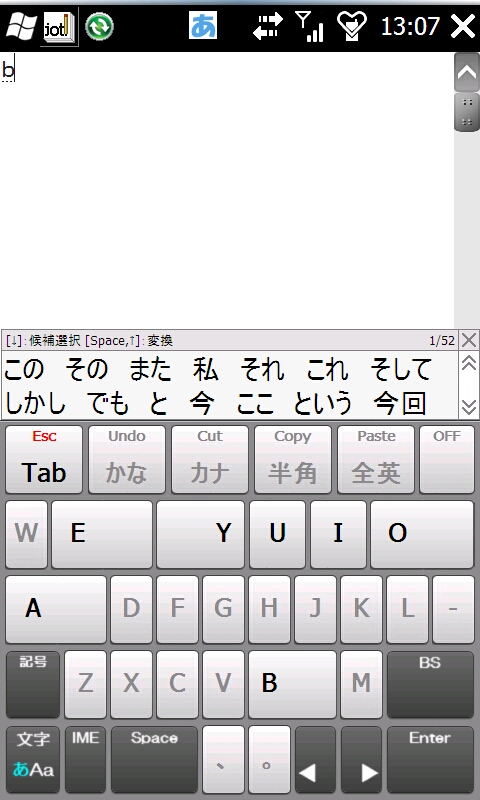Select candidate 今回

coord(400,403)
